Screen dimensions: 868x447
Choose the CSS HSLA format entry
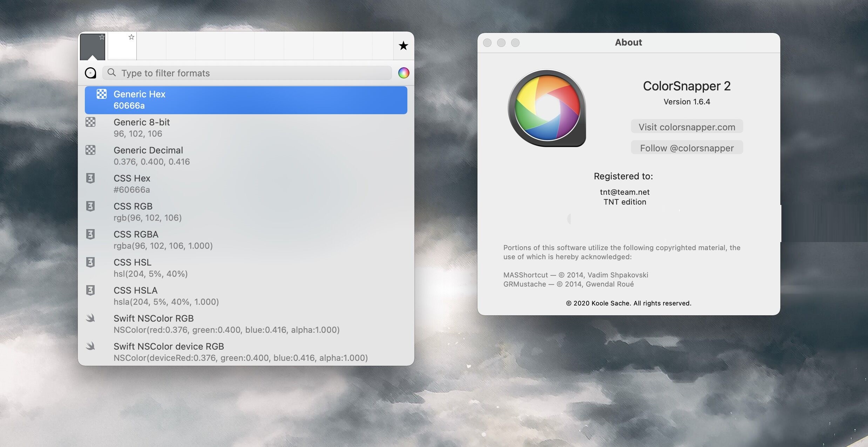coord(245,296)
